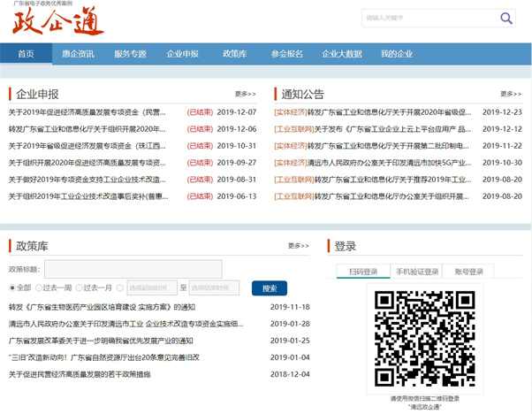Open policy about 优先发展产业的通知
The image size is (532, 414).
(101, 341)
